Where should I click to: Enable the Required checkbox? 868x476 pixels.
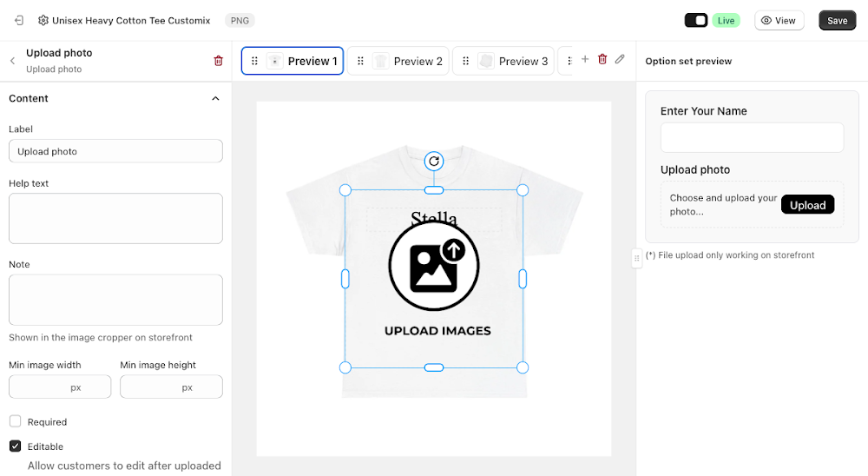(x=15, y=421)
